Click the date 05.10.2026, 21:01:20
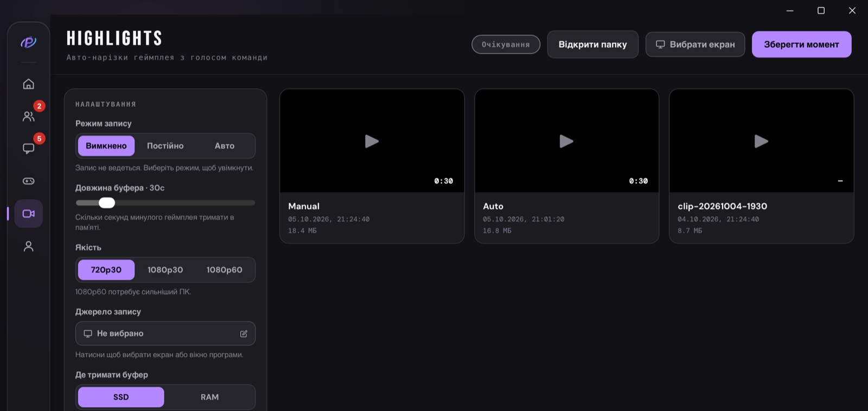Viewport: 868px width, 411px height. pos(524,220)
